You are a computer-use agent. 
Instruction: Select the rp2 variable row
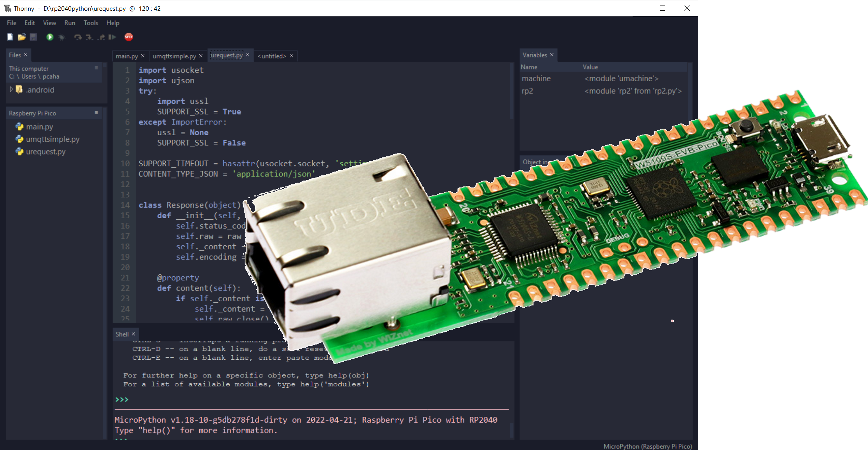point(603,91)
